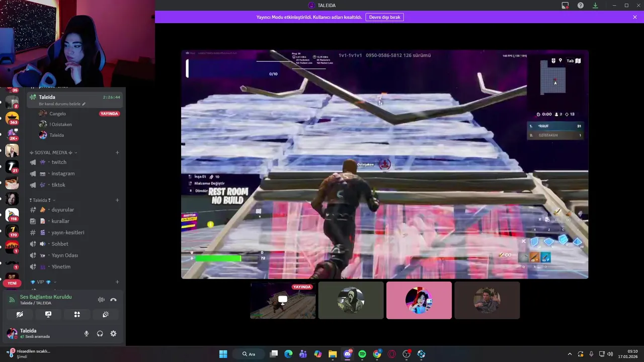644x362 pixels.
Task: Open the Windows Start menu
Action: (223, 354)
